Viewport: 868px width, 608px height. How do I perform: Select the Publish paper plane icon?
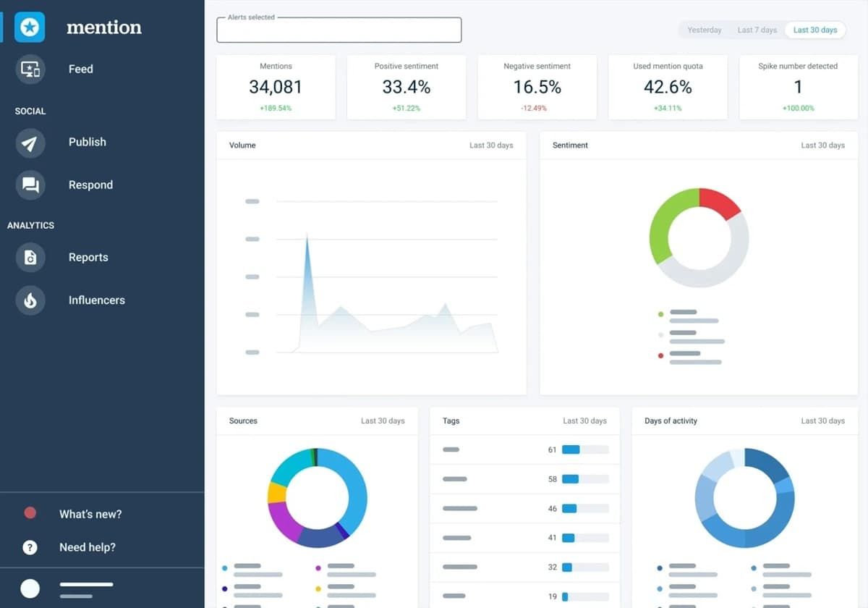tap(30, 143)
